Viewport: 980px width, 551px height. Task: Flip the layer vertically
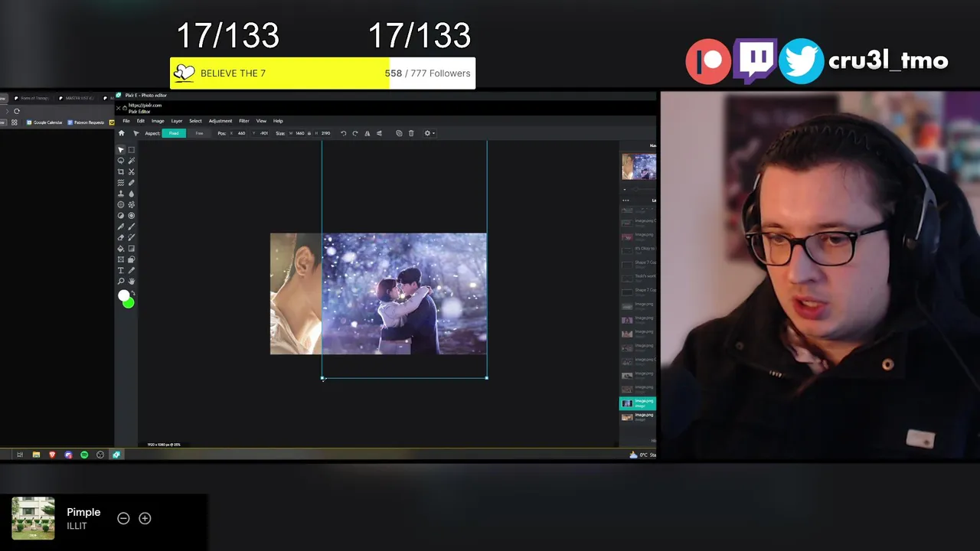click(379, 133)
